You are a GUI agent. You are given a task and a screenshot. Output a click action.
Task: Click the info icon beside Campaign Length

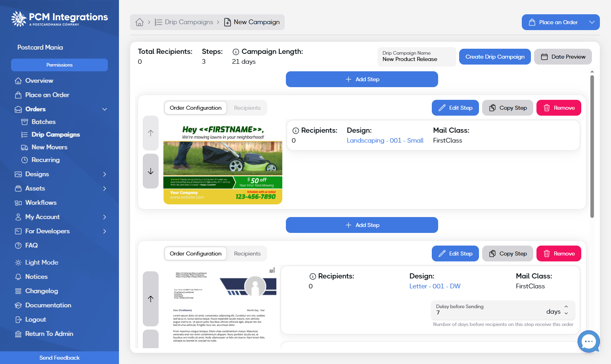click(236, 51)
